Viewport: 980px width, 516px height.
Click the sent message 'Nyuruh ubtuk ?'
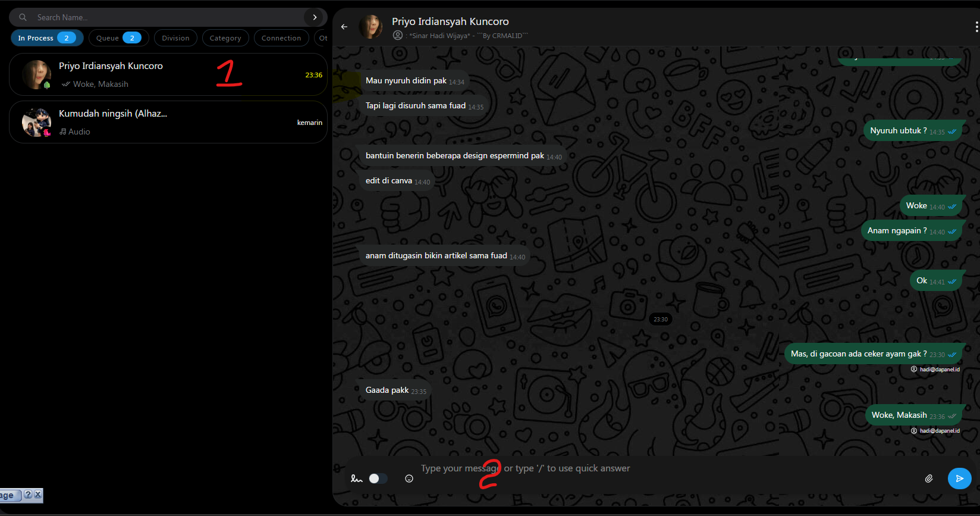point(913,131)
